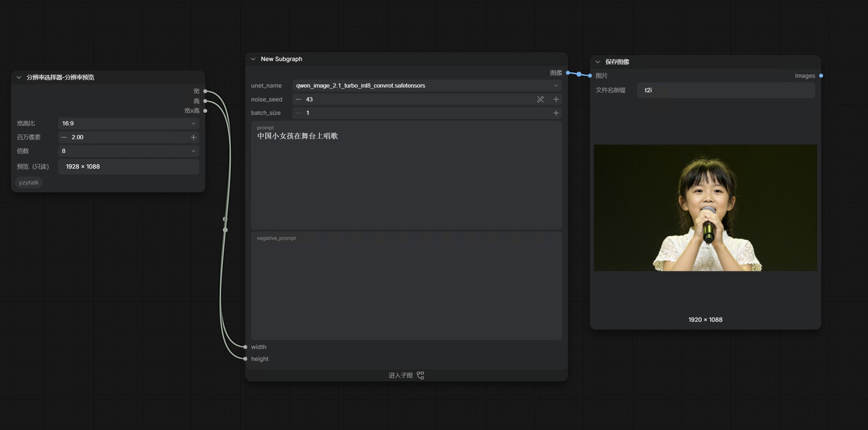This screenshot has height=430, width=868.
Task: Collapse the 保存图像 node
Action: pos(598,62)
